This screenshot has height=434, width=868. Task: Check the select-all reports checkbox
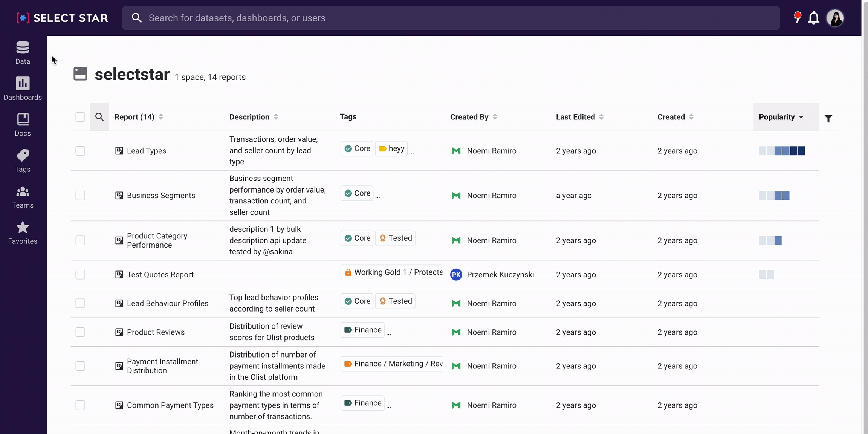pos(80,117)
